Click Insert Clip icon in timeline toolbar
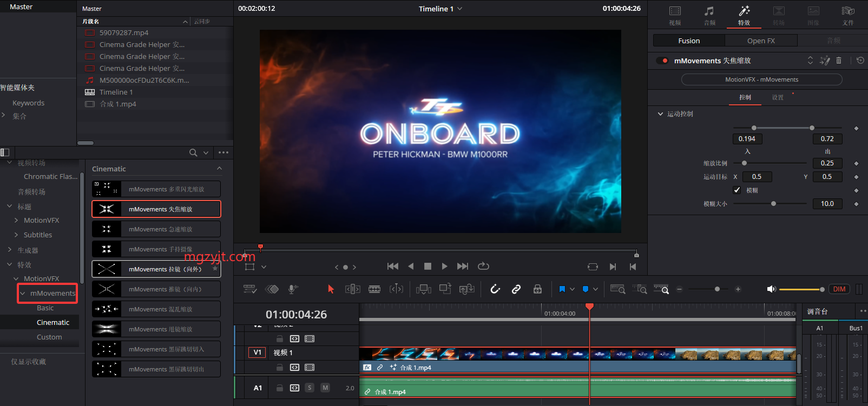 [x=423, y=289]
